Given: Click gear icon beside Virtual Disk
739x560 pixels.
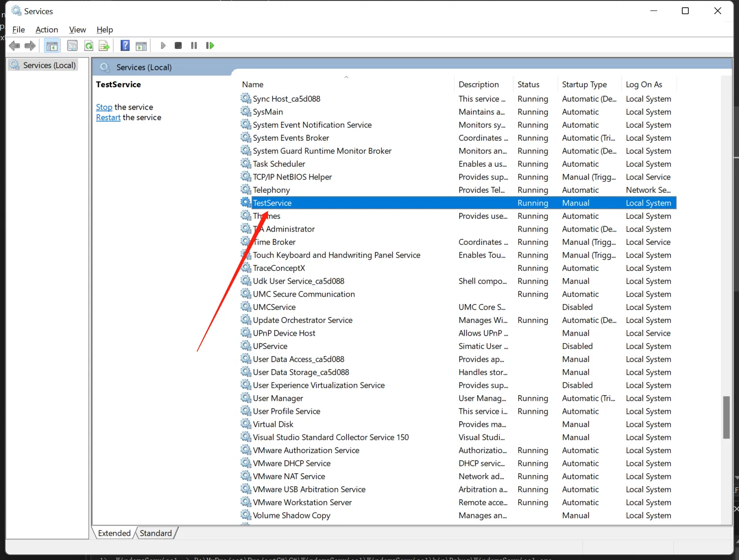Looking at the screenshot, I should click(x=246, y=424).
